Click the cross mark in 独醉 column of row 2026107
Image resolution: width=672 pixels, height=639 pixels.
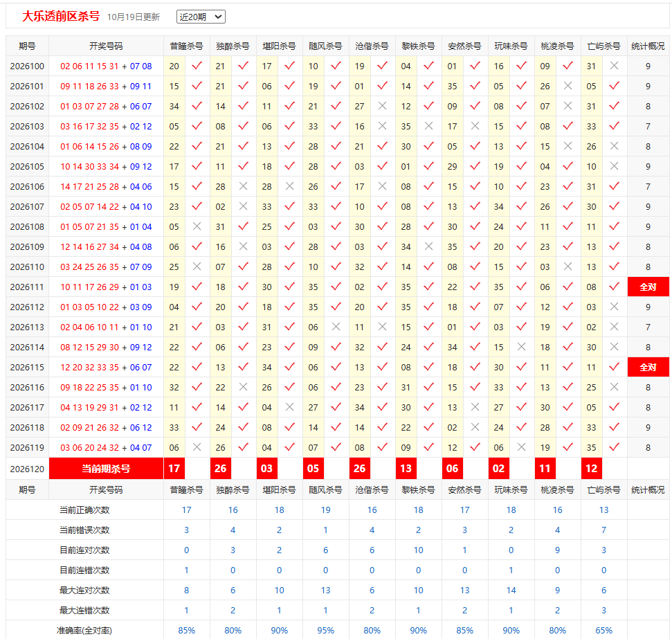point(243,206)
